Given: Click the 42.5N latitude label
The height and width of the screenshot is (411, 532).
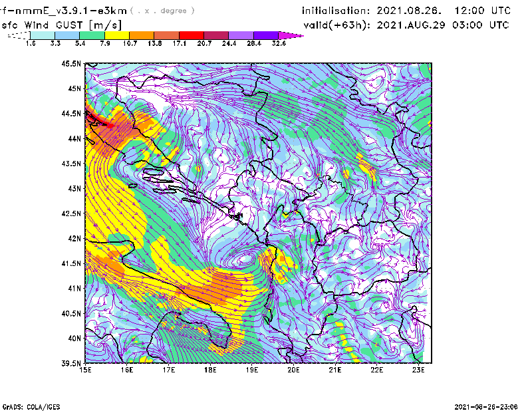Looking at the screenshot, I should click(72, 213).
